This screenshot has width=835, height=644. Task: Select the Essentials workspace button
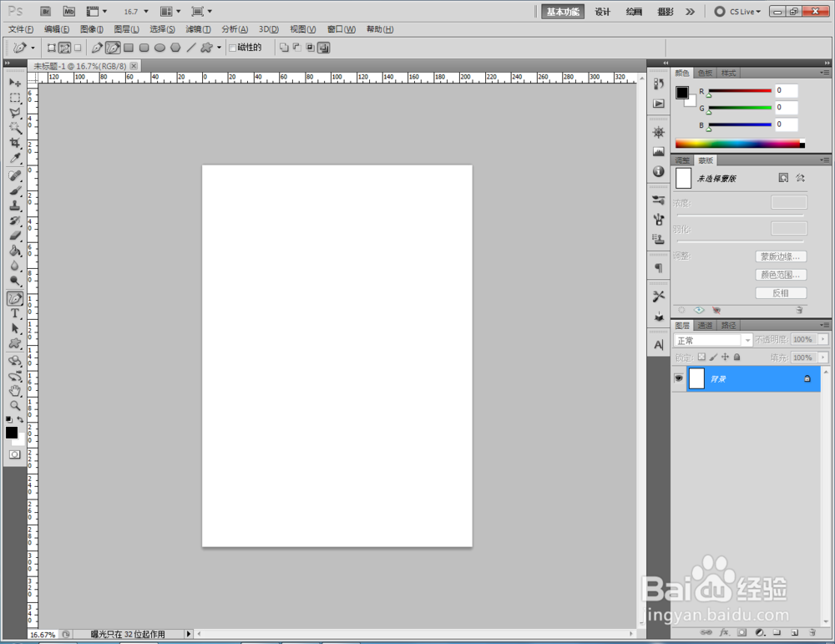563,11
